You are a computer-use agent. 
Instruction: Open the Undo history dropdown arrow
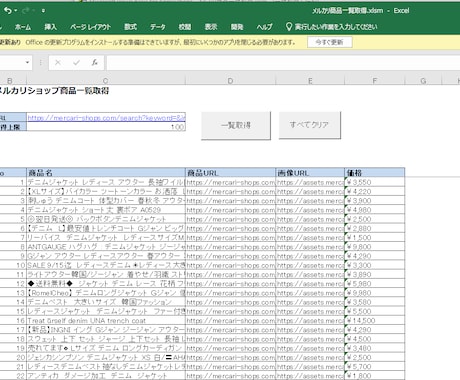16,11
